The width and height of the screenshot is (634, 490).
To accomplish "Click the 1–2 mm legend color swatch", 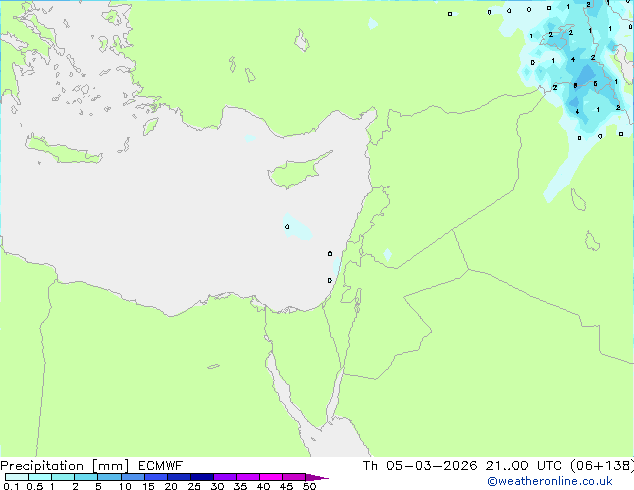I will [x=63, y=477].
